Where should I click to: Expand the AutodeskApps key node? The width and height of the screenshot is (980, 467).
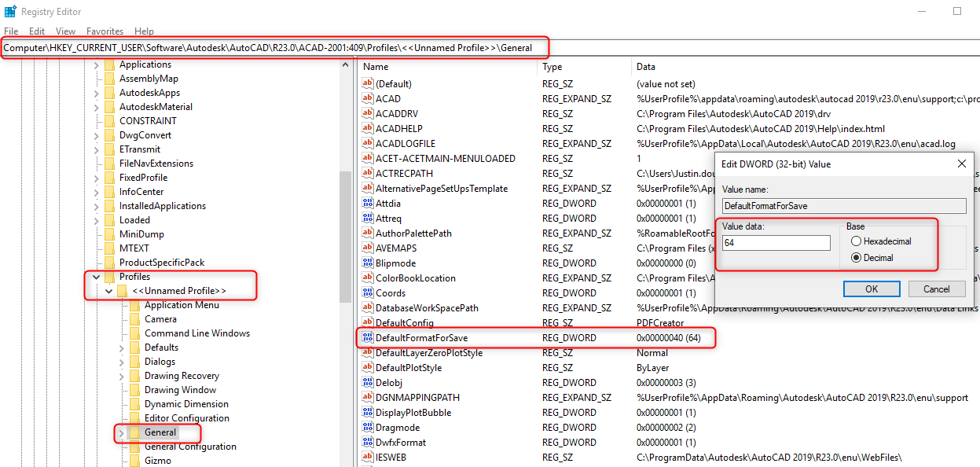tap(96, 93)
